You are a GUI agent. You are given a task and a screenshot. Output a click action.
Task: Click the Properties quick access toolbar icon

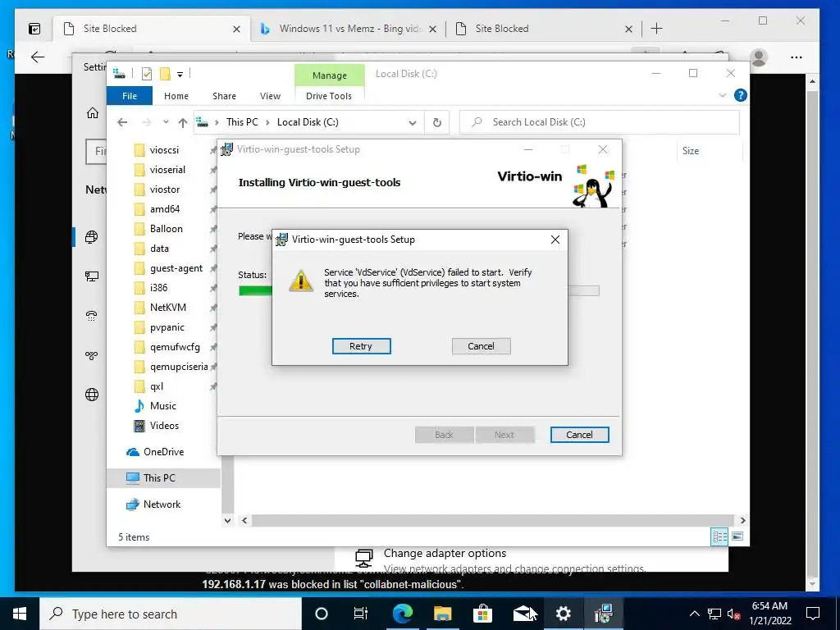click(x=146, y=74)
